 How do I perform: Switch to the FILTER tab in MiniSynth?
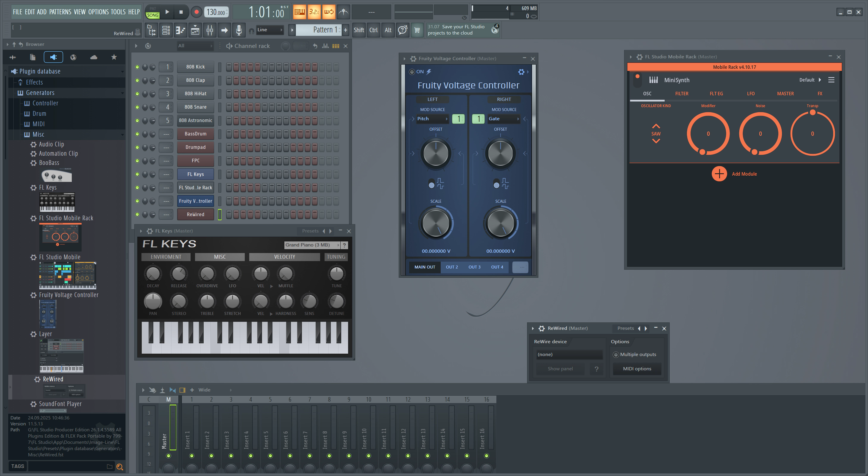[681, 94]
